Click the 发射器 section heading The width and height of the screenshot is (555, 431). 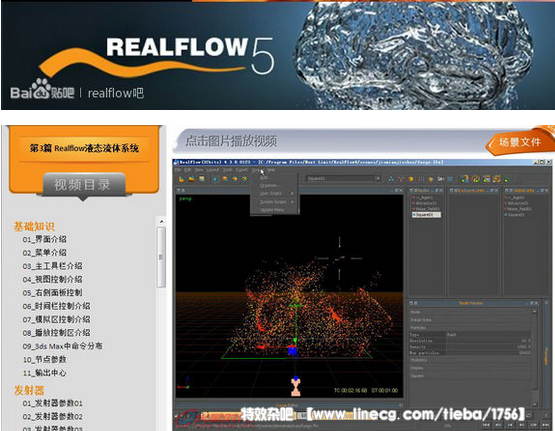coord(29,390)
